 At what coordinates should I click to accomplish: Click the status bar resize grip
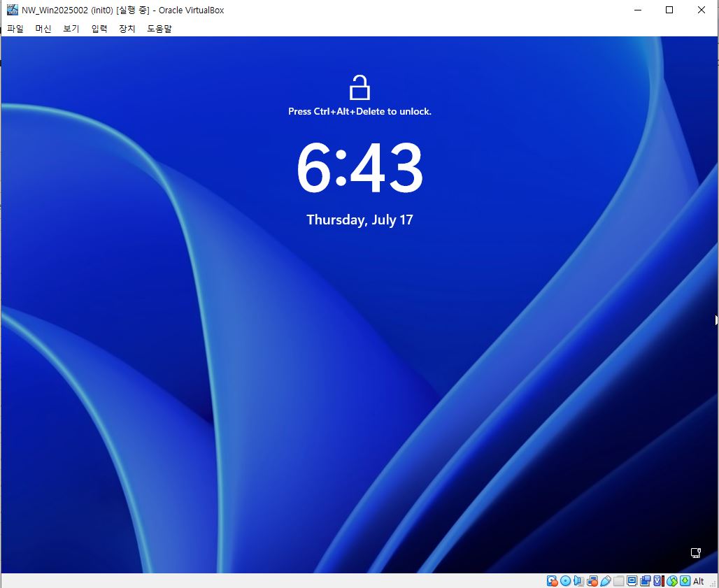coord(713,583)
